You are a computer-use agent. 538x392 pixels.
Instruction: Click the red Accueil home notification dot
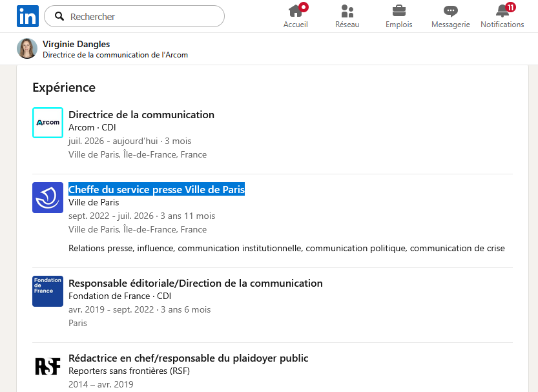point(304,7)
